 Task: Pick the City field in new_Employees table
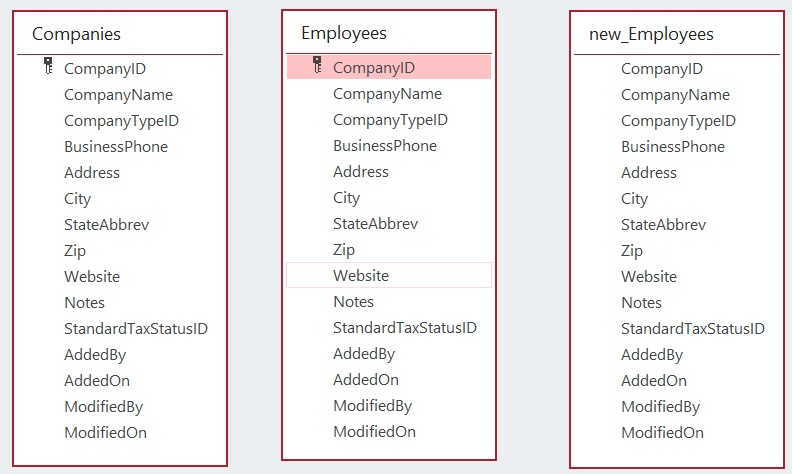[634, 199]
